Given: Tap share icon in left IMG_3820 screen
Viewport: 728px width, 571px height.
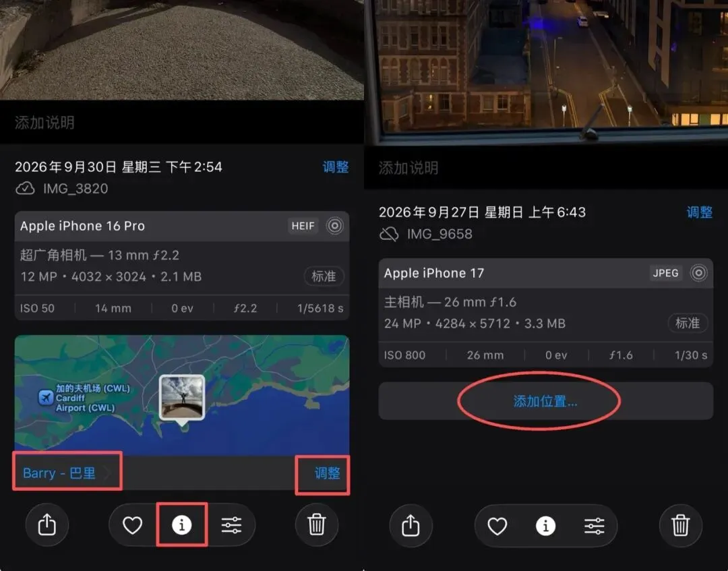Looking at the screenshot, I should (47, 525).
